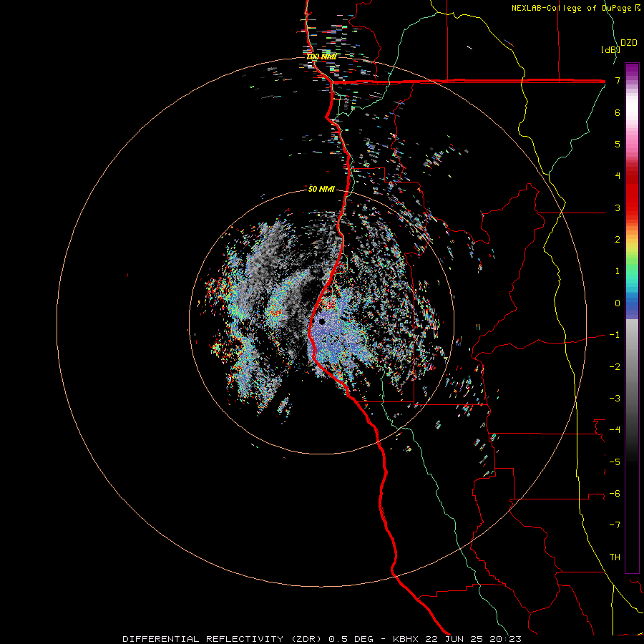Click the DIFFERENTIAL REFLECTIVITY (ZDR) caption

tap(223, 639)
